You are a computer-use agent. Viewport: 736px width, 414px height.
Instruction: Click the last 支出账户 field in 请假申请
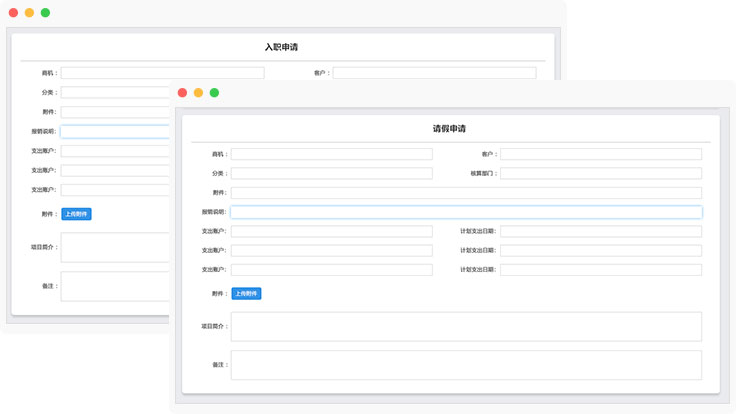(x=331, y=270)
